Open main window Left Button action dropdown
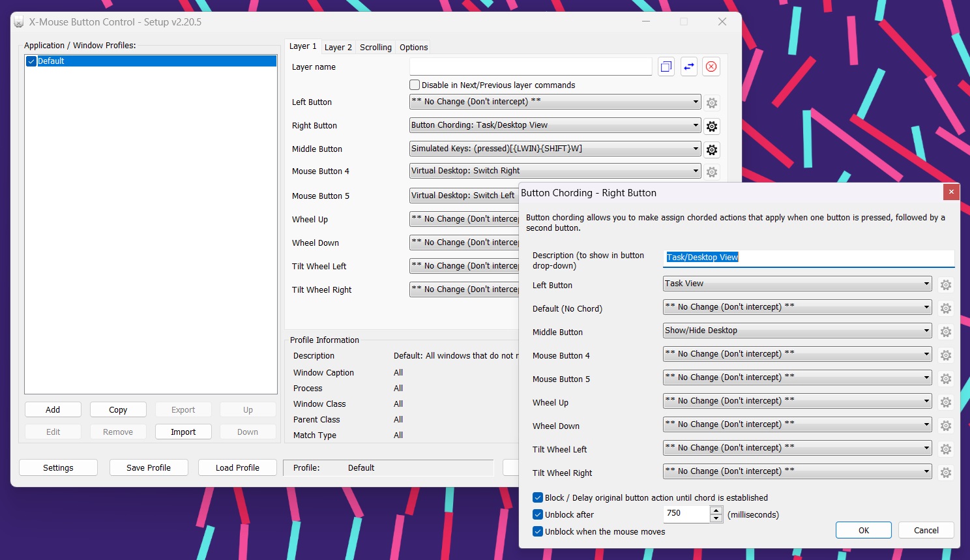This screenshot has height=560, width=970. 555,102
